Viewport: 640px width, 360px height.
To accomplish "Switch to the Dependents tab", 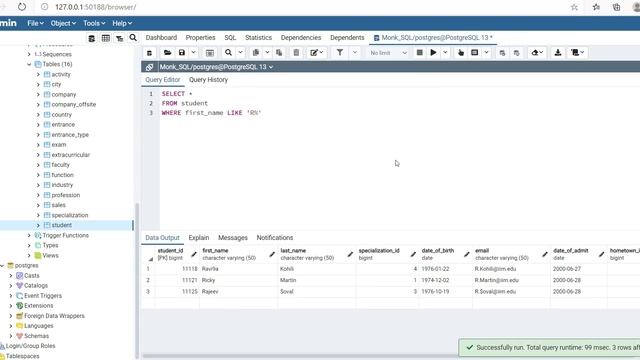I will [x=347, y=38].
